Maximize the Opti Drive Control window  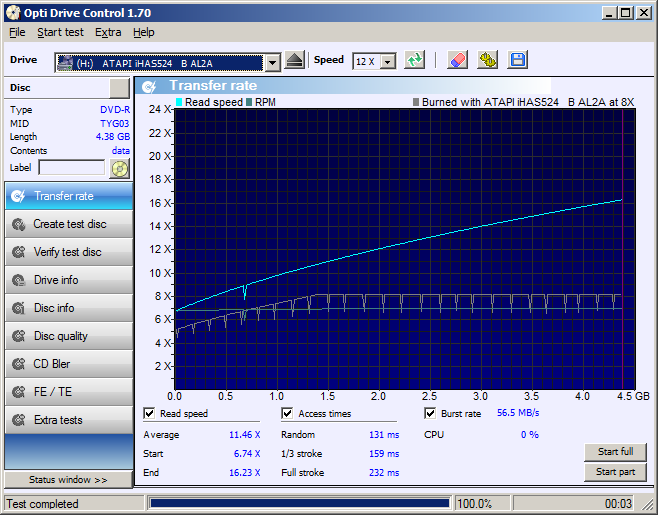(x=625, y=13)
